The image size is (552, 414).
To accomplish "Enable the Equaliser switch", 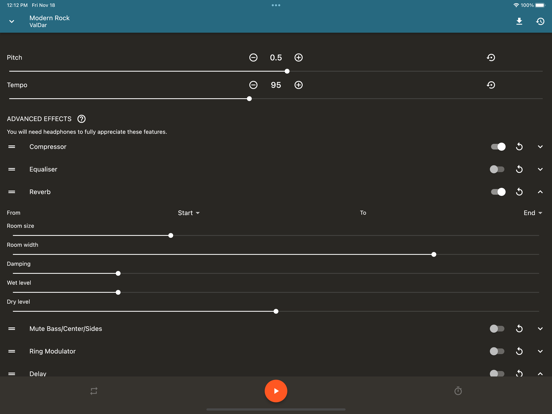I will point(497,169).
